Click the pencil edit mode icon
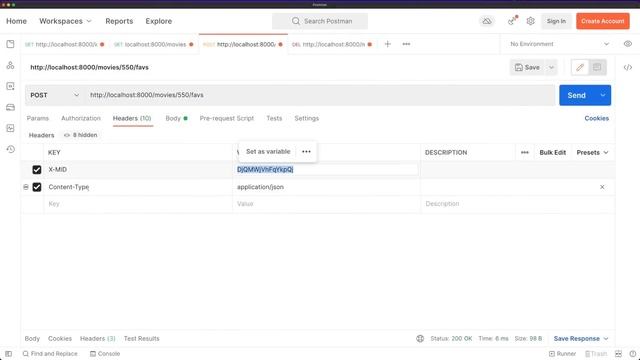The width and height of the screenshot is (640, 360). (x=580, y=67)
